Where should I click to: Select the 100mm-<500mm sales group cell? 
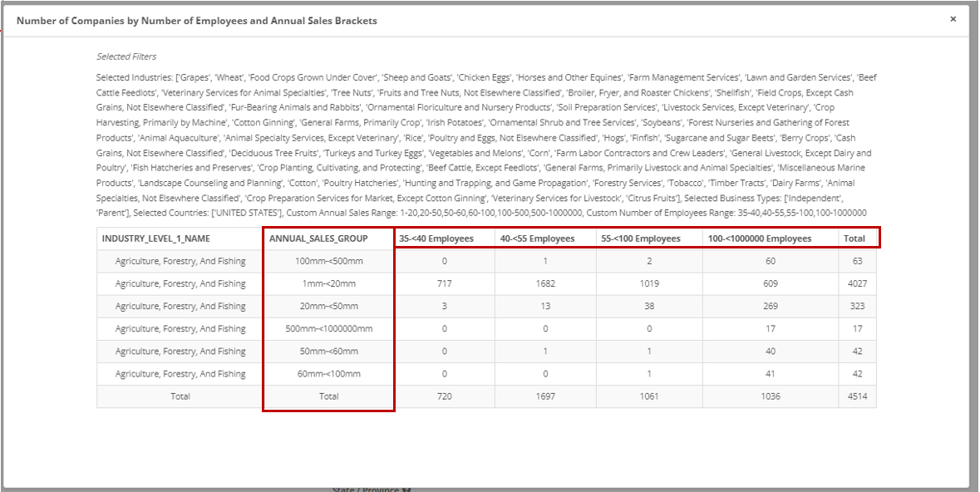click(x=328, y=261)
